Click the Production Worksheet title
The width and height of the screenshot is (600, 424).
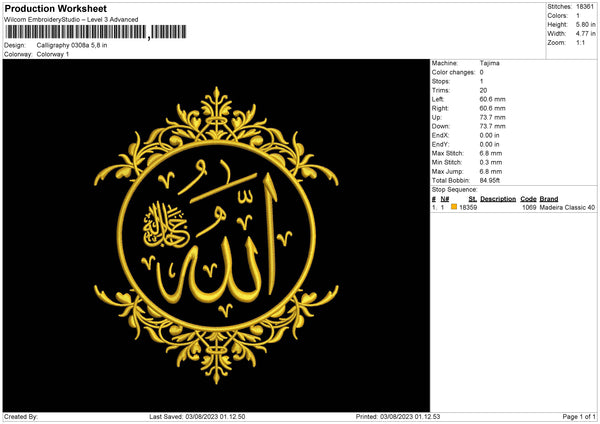(x=55, y=8)
